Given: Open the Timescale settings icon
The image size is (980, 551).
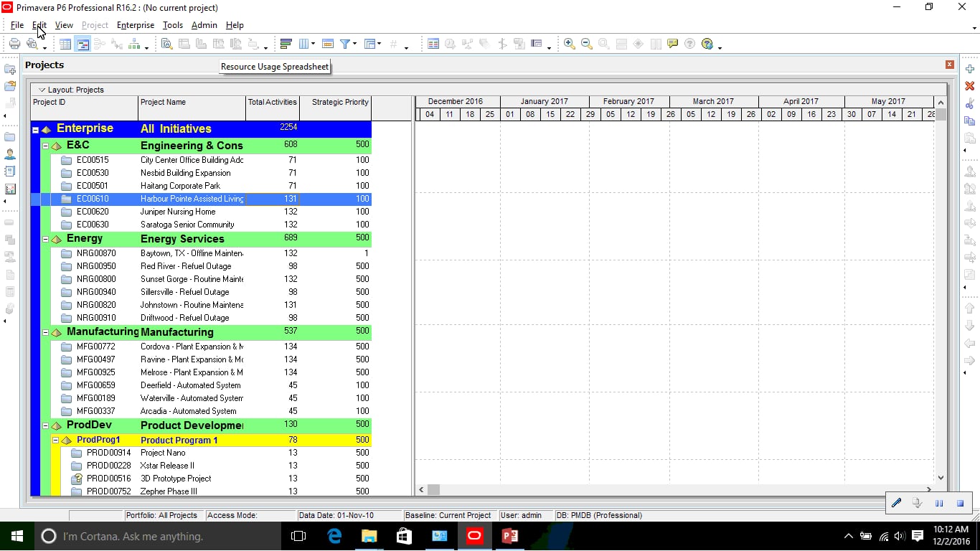Looking at the screenshot, I should click(328, 44).
